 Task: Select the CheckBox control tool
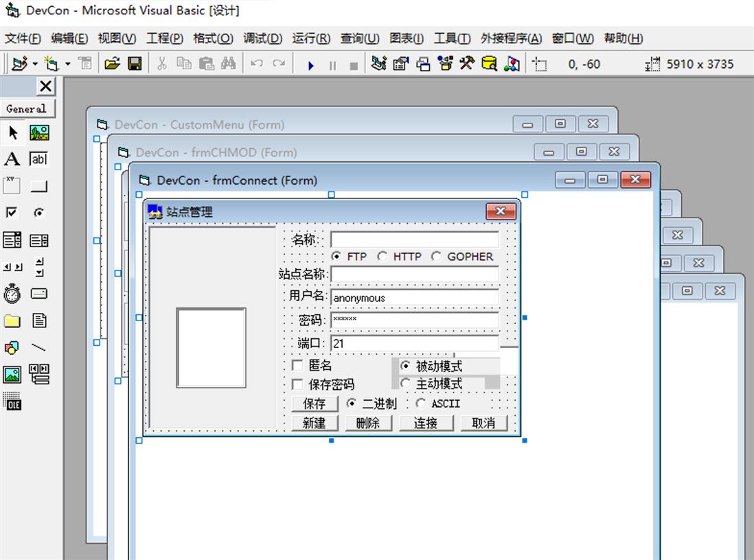click(x=12, y=213)
